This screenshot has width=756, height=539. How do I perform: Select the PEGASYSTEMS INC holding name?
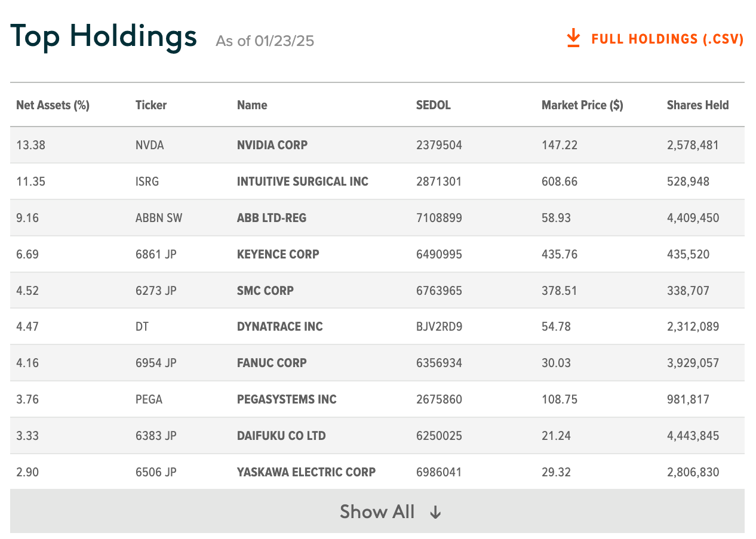click(x=287, y=399)
